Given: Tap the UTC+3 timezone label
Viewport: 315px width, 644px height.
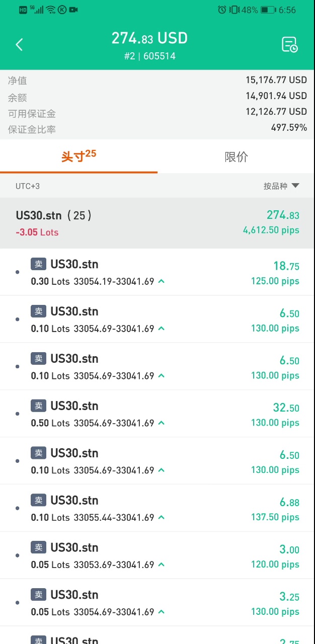Looking at the screenshot, I should tap(28, 186).
